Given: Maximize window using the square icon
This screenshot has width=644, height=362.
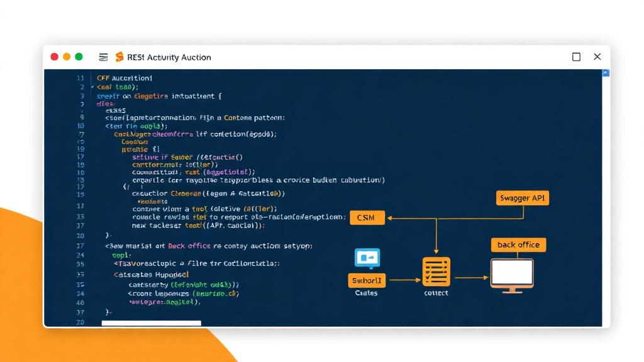Looking at the screenshot, I should (x=576, y=57).
